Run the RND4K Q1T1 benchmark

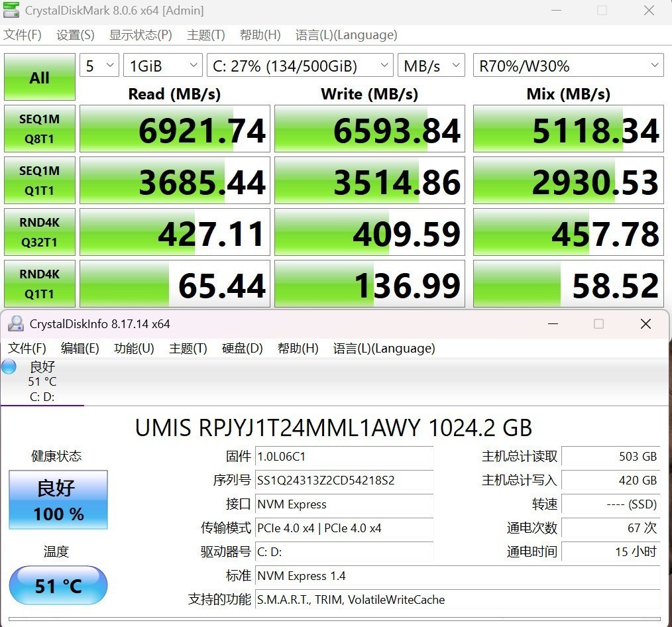pos(40,284)
